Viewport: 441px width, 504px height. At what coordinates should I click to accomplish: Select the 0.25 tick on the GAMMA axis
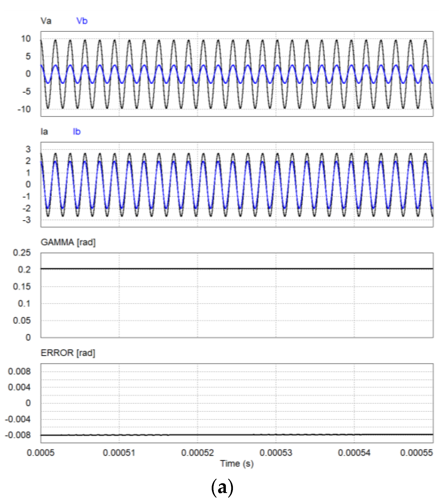[22, 252]
